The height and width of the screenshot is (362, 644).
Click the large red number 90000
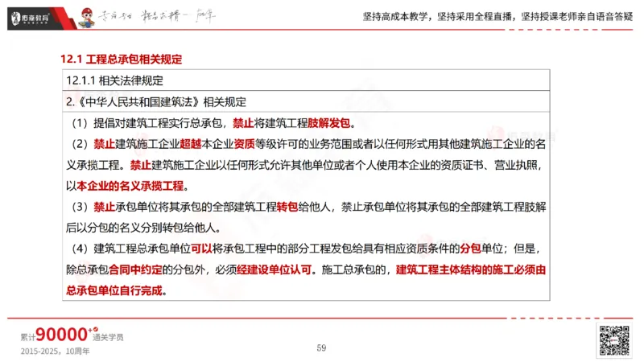pos(62,335)
